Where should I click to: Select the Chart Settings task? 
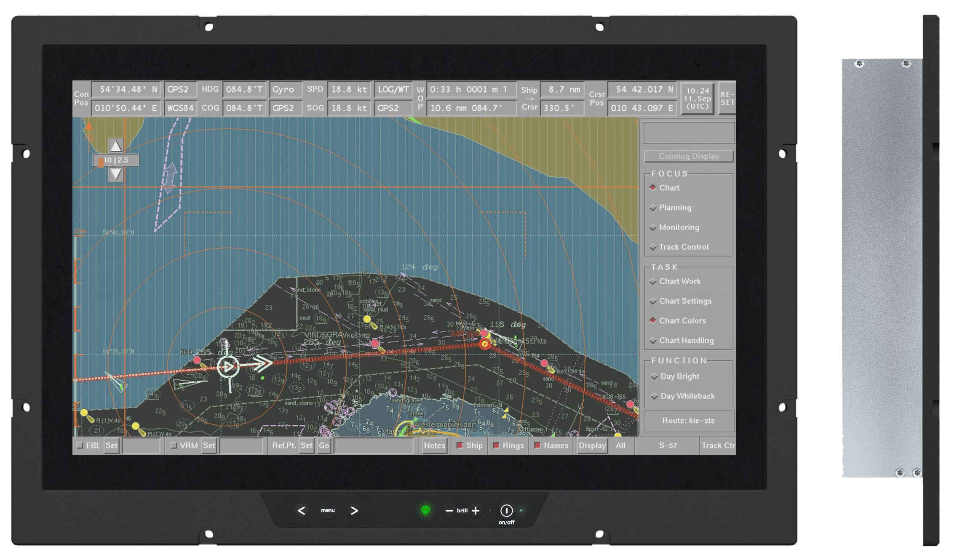pyautogui.click(x=685, y=301)
